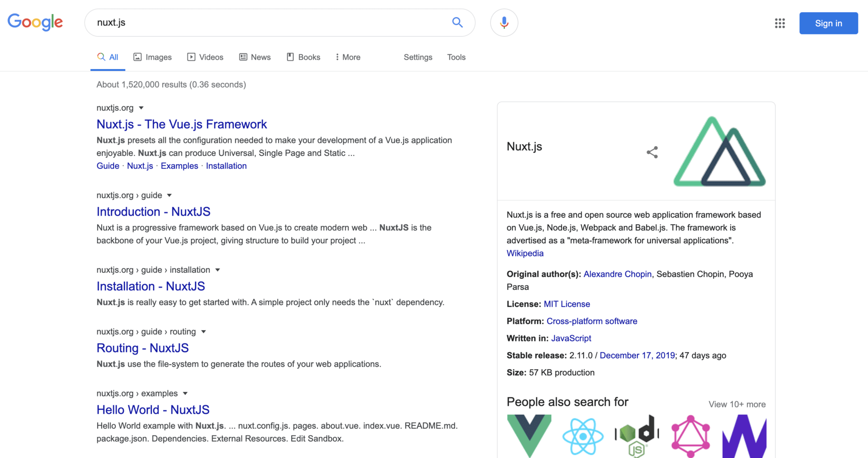This screenshot has height=458, width=868.
Task: Click the Guide sitelink
Action: tap(108, 166)
